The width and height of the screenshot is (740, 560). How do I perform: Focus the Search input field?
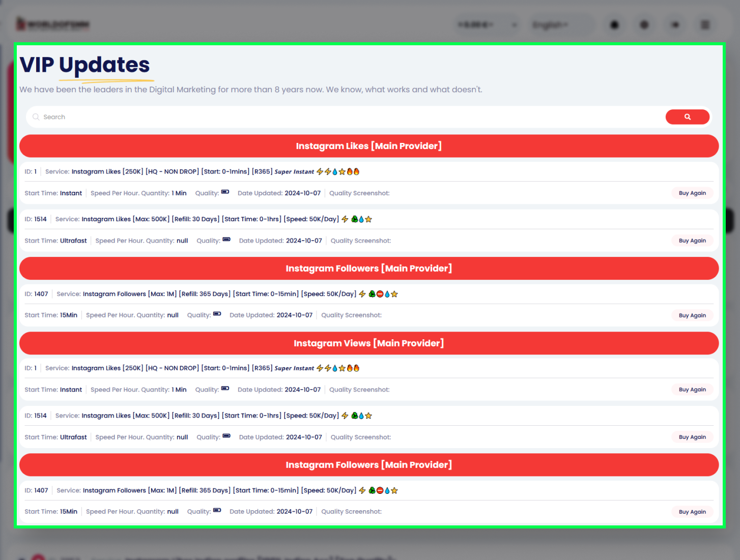[x=346, y=117]
